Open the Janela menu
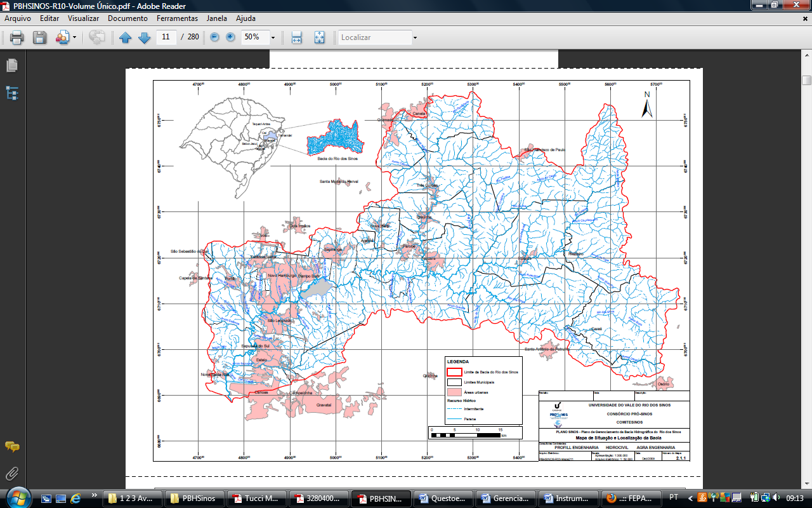 coord(217,18)
